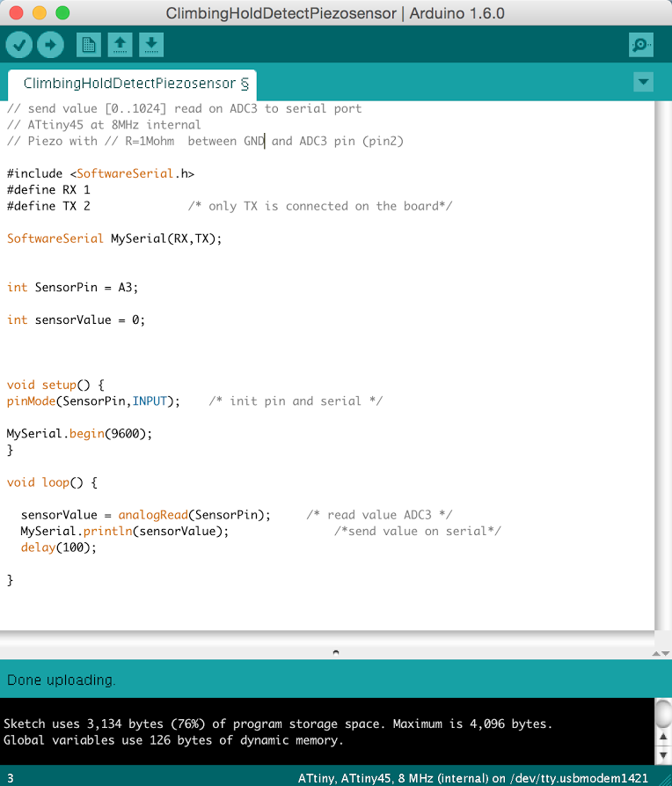Minimize the window with the yellow button
The height and width of the screenshot is (786, 672).
(39, 12)
